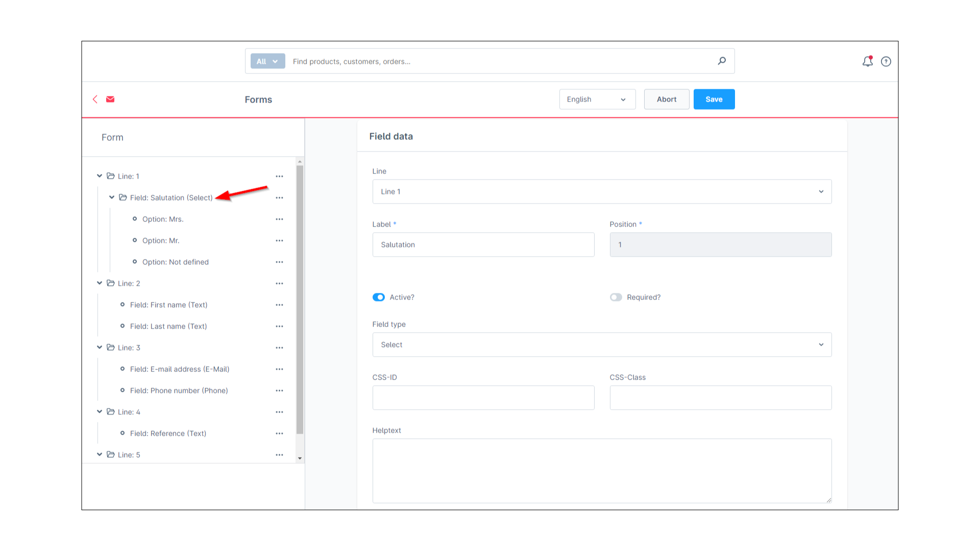Click the Abort button to cancel changes

point(666,99)
